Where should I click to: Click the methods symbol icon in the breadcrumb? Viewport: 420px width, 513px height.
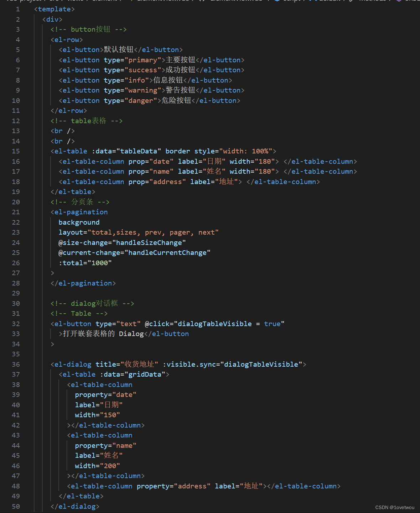(351, 1)
